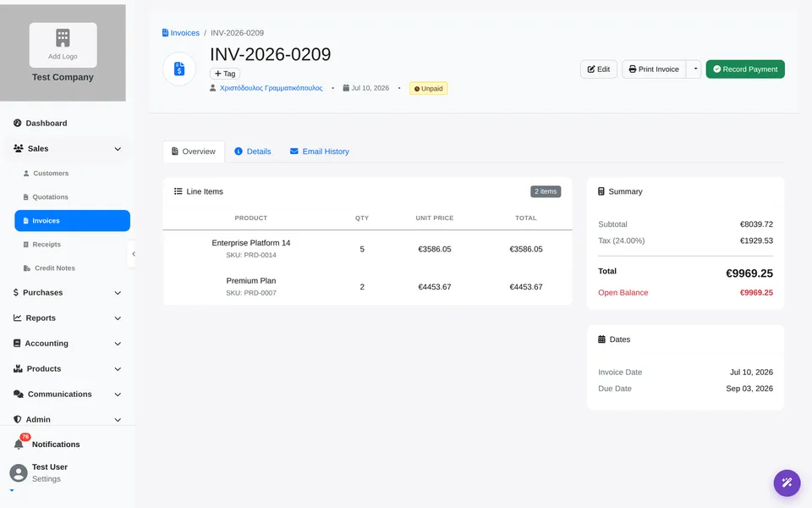812x508 pixels.
Task: Click the Purchases dollar icon
Action: tap(16, 292)
